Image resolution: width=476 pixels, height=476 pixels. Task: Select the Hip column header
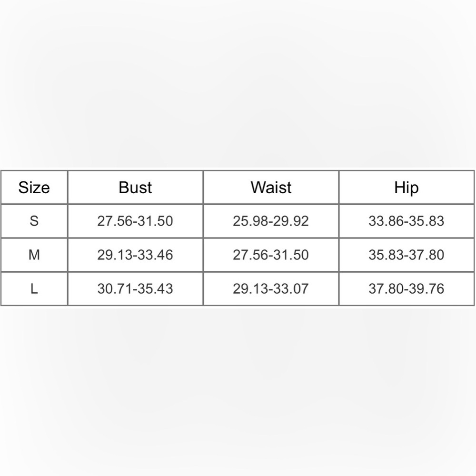407,188
